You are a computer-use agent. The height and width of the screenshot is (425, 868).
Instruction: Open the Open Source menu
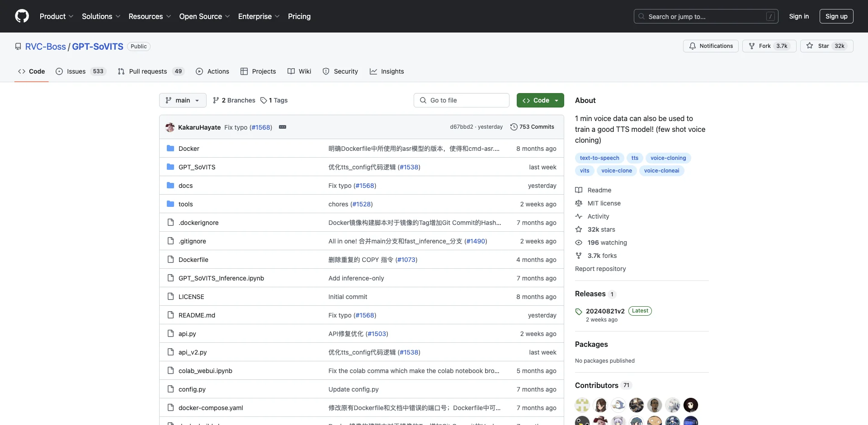point(204,16)
